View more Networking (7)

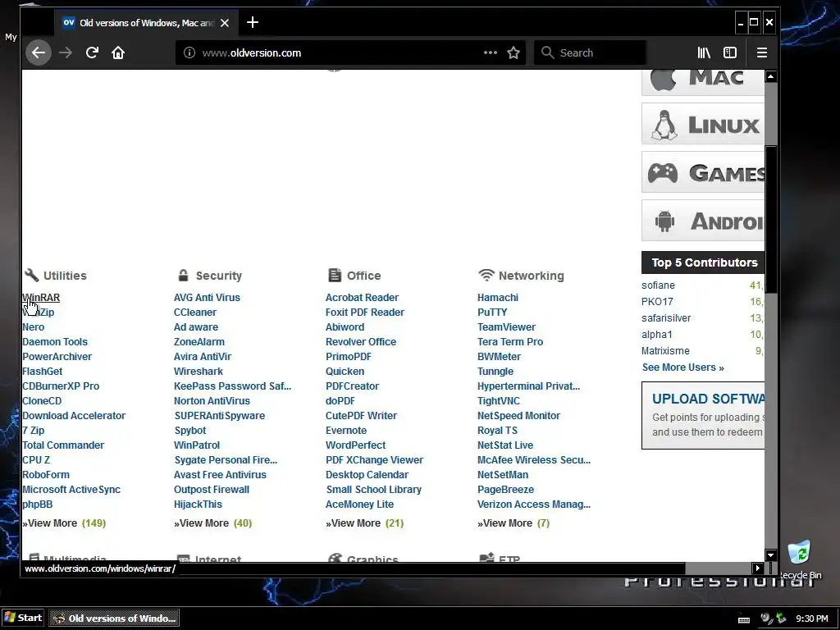click(514, 523)
